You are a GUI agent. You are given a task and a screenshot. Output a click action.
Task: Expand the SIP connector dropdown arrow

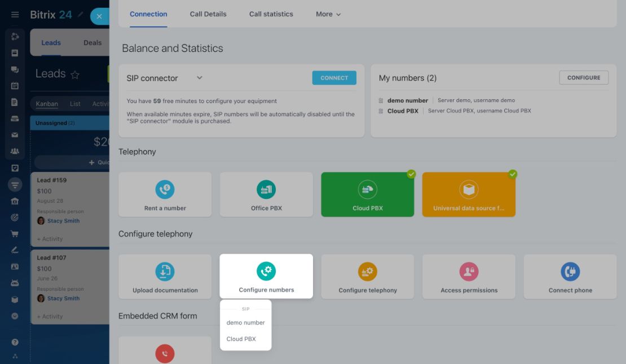click(199, 78)
